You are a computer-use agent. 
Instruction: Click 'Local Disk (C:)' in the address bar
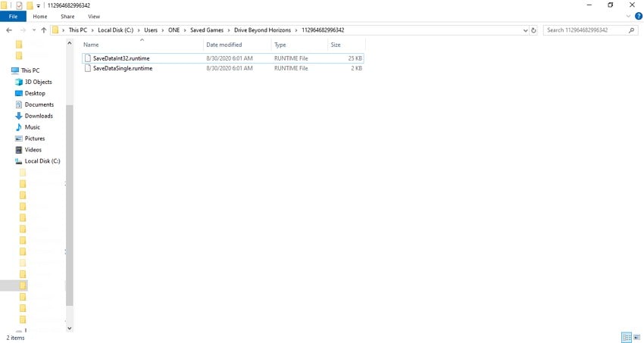pos(116,30)
